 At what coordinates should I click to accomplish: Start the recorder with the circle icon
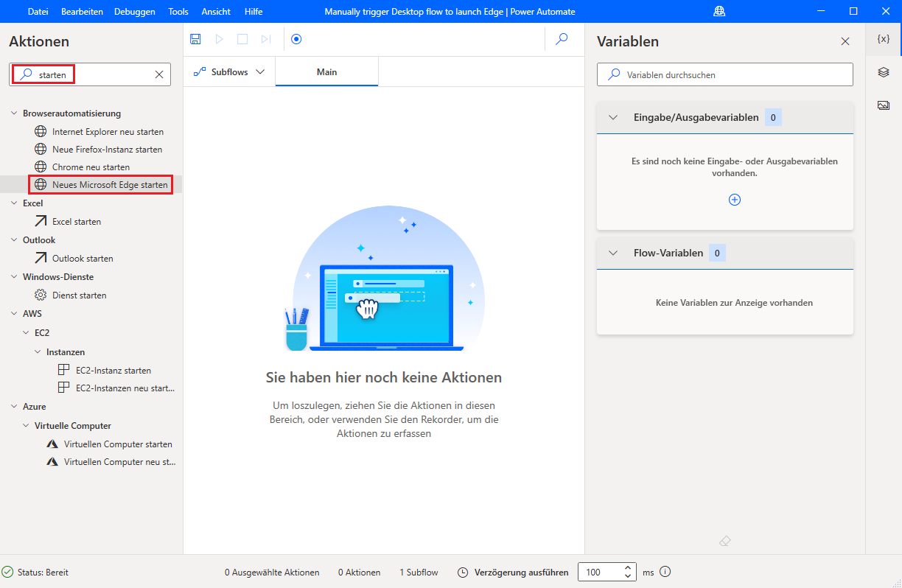pyautogui.click(x=296, y=39)
